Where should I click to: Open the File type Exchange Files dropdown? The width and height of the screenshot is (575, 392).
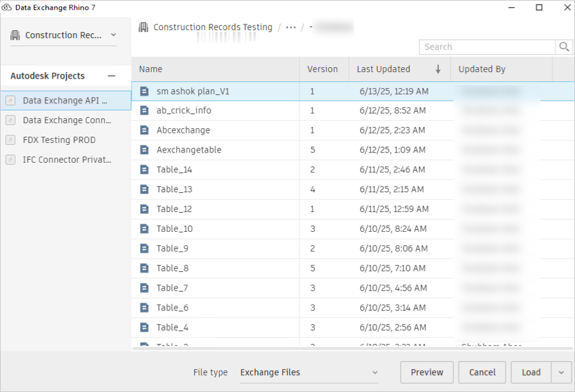pos(309,373)
